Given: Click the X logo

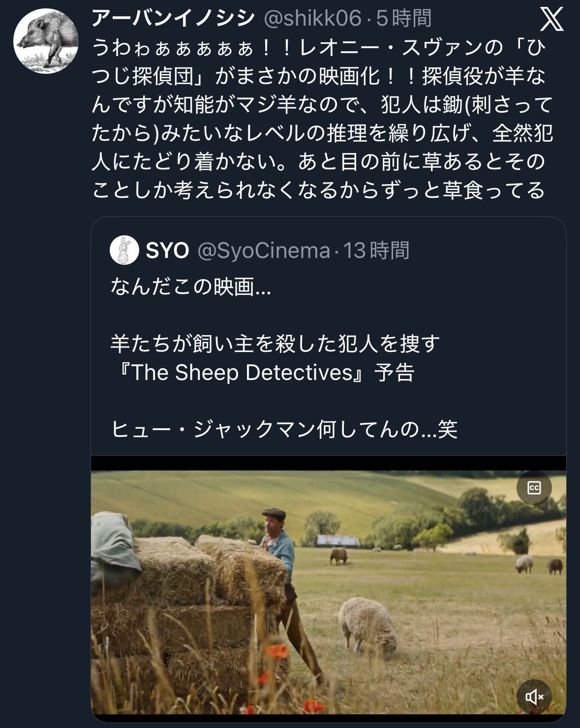Looking at the screenshot, I should [551, 20].
